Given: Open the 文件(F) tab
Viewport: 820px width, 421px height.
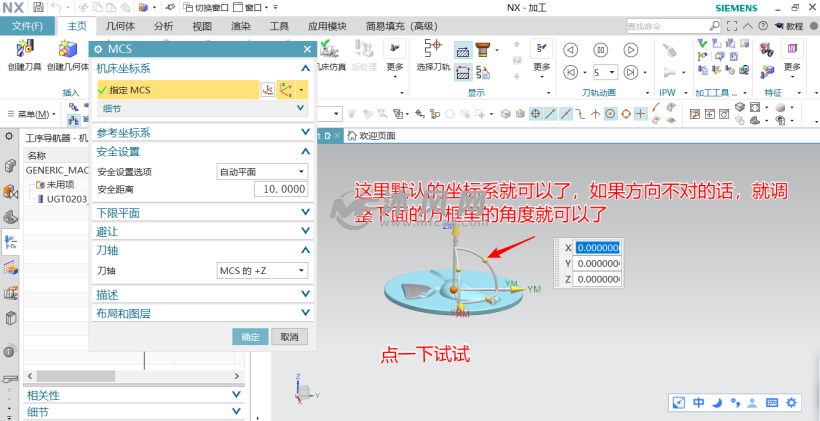Looking at the screenshot, I should coord(27,26).
